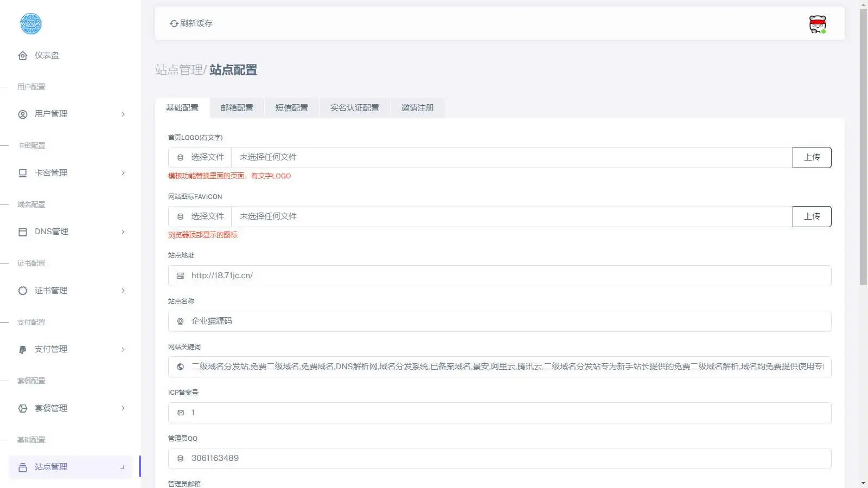This screenshot has width=868, height=488.
Task: Open DNS管理 via its sidebar icon
Action: click(x=22, y=232)
